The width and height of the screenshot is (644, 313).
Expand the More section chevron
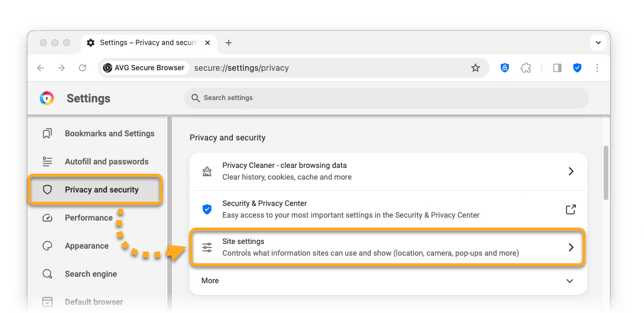(570, 281)
